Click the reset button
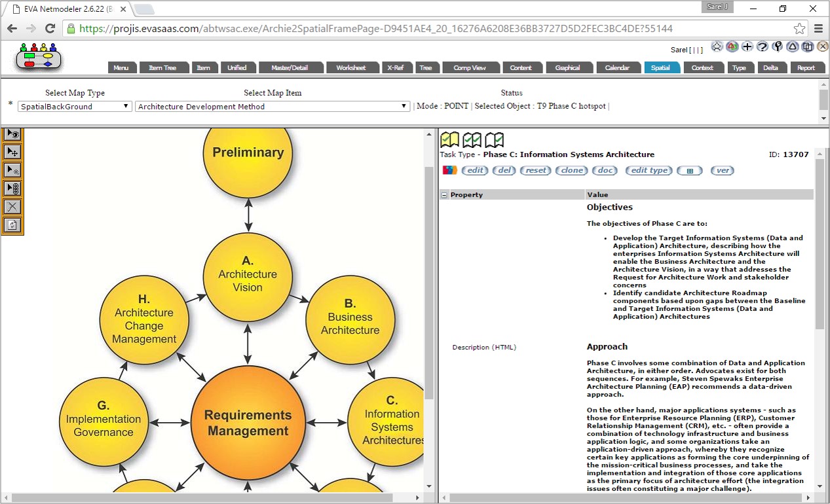 [x=536, y=170]
